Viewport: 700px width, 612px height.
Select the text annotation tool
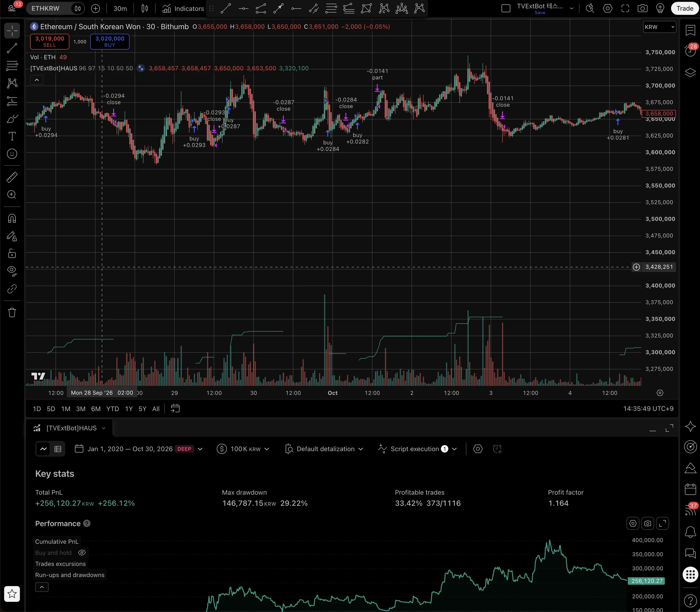pos(12,136)
